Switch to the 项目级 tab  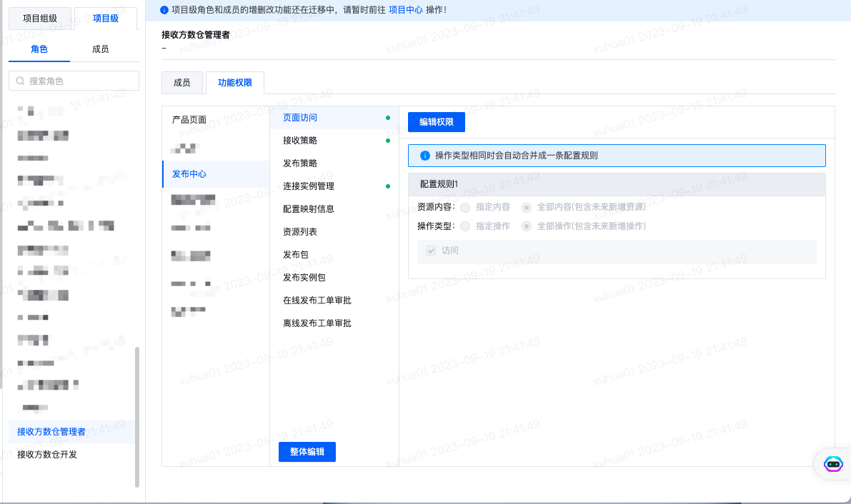(105, 19)
